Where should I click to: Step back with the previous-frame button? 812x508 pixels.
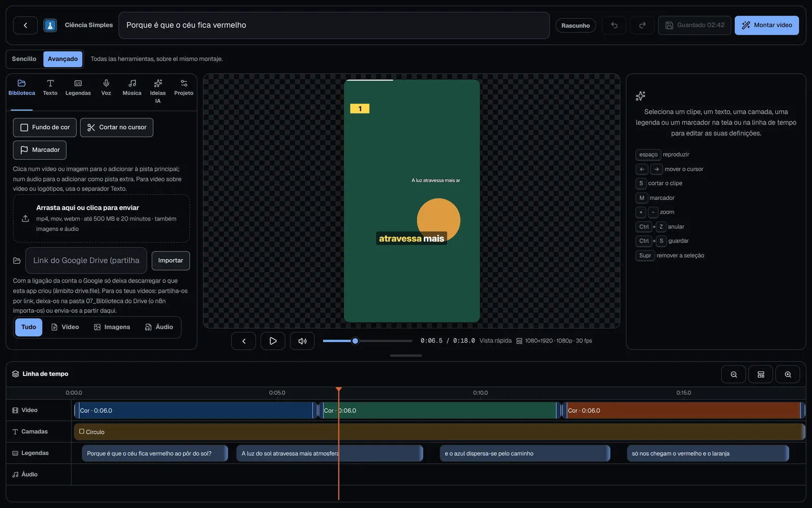(244, 341)
